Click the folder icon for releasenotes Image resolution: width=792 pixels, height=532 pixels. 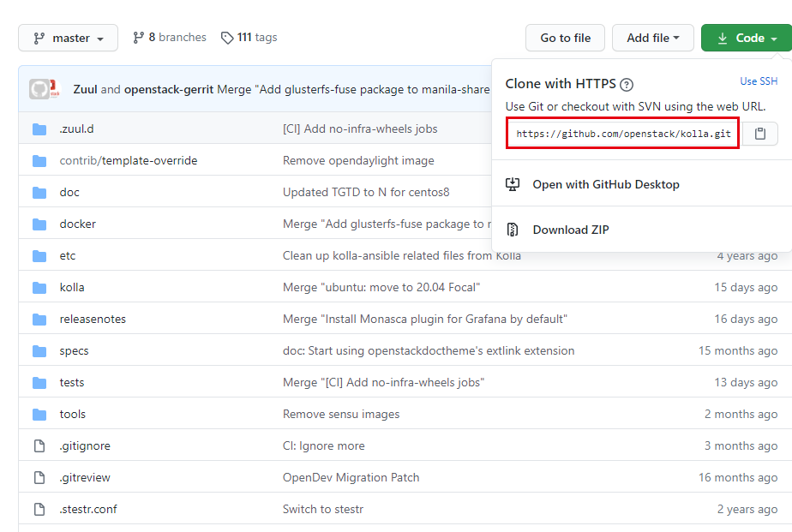(x=39, y=320)
